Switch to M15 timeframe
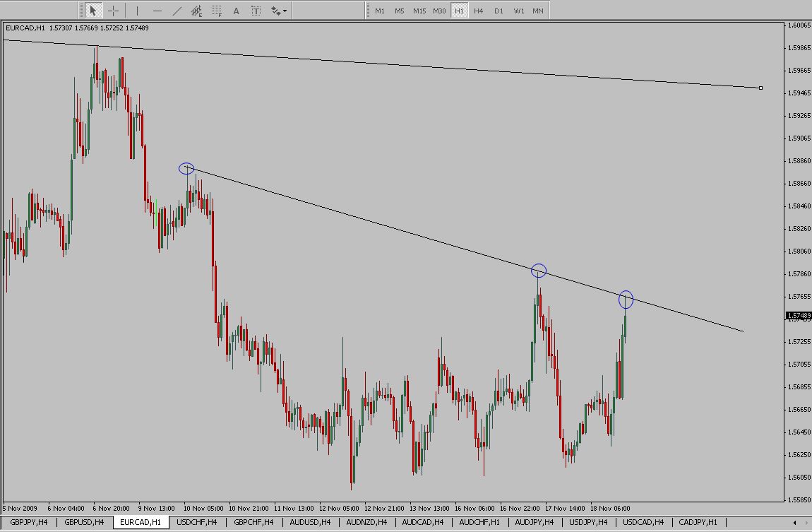812x532 pixels. [x=419, y=11]
